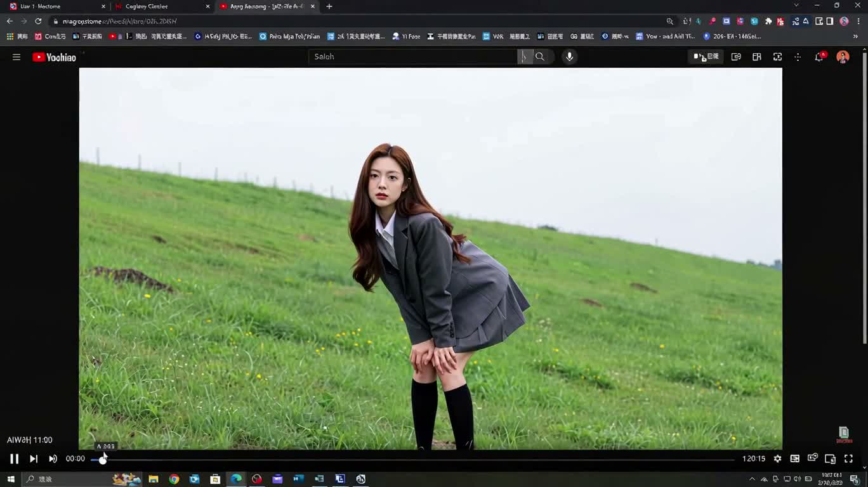Image resolution: width=868 pixels, height=487 pixels.
Task: Open the Yi Fone bookmark
Action: [406, 37]
